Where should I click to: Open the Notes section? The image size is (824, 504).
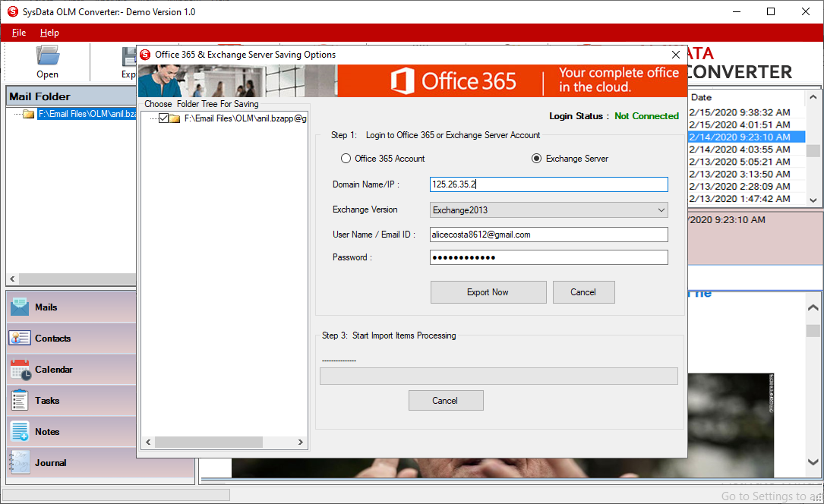[71, 432]
